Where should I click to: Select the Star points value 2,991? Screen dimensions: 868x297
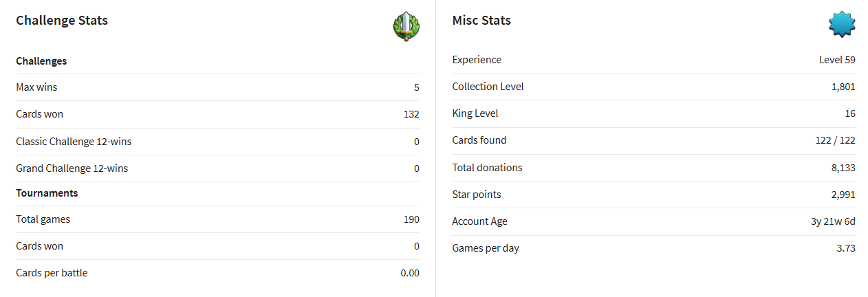click(x=843, y=195)
